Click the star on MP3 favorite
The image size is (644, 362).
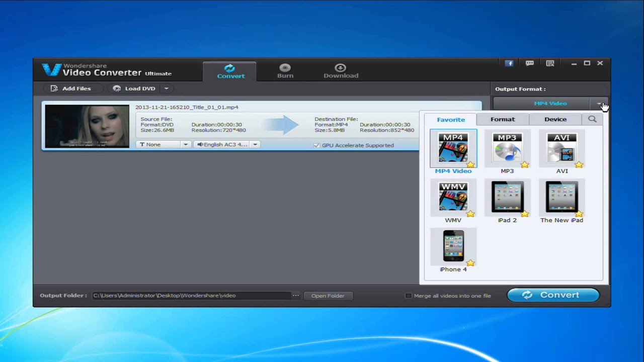point(525,164)
